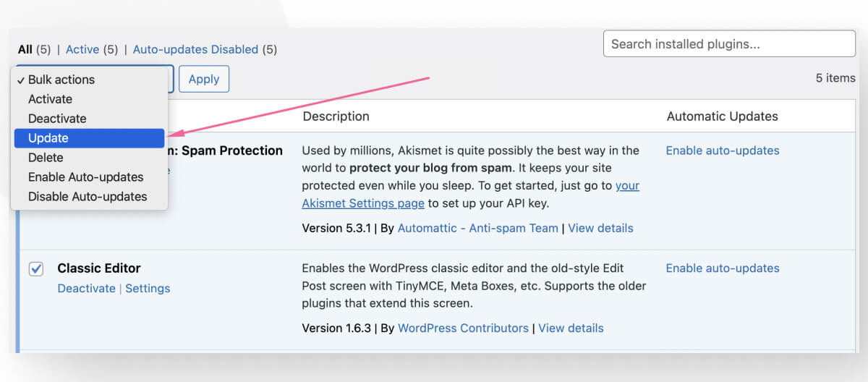Enable auto-updates for Classic Editor
The width and height of the screenshot is (868, 382).
pyautogui.click(x=722, y=268)
